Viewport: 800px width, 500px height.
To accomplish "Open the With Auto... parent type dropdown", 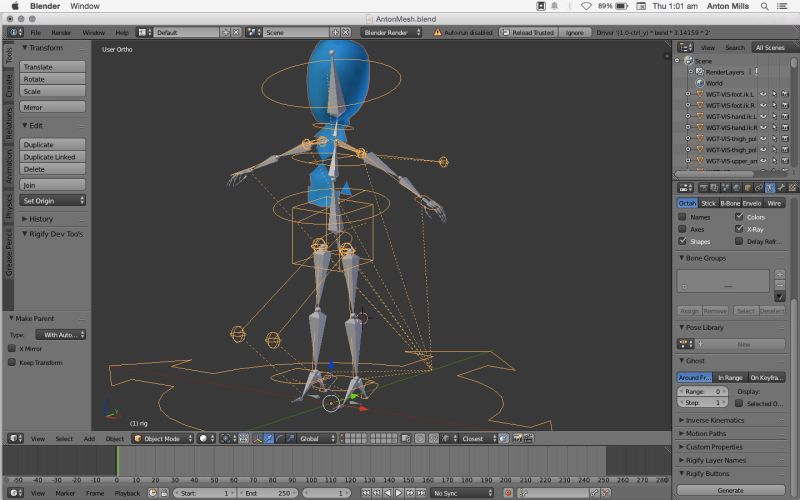I will 61,335.
